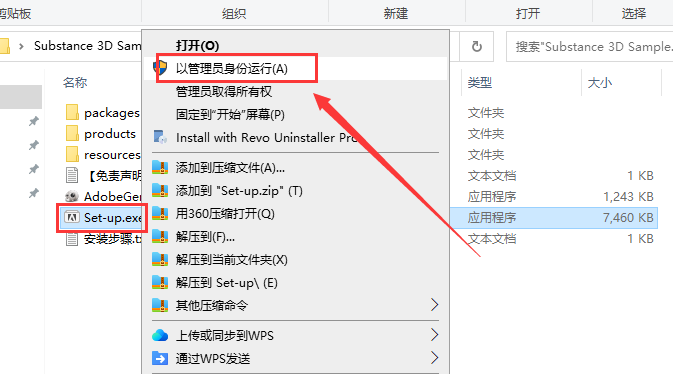Expand the 其他压缩命令 submenu arrow
Viewport: 673px width, 374px height.
(434, 305)
